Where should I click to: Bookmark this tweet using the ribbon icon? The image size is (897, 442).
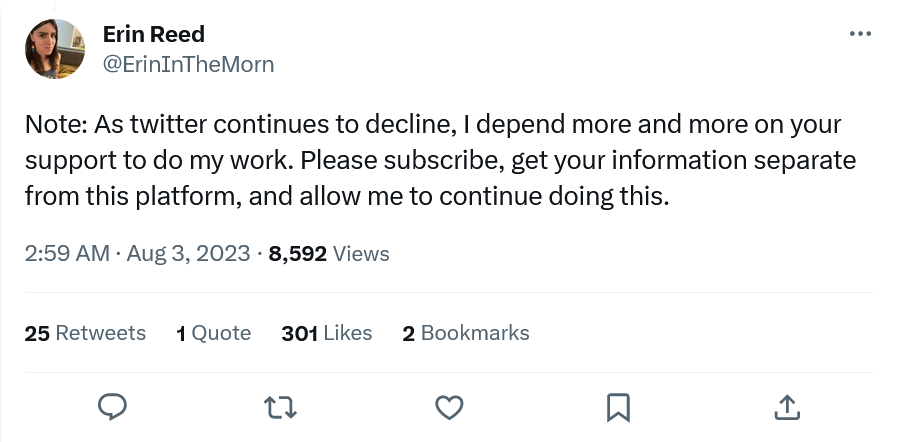[618, 406]
